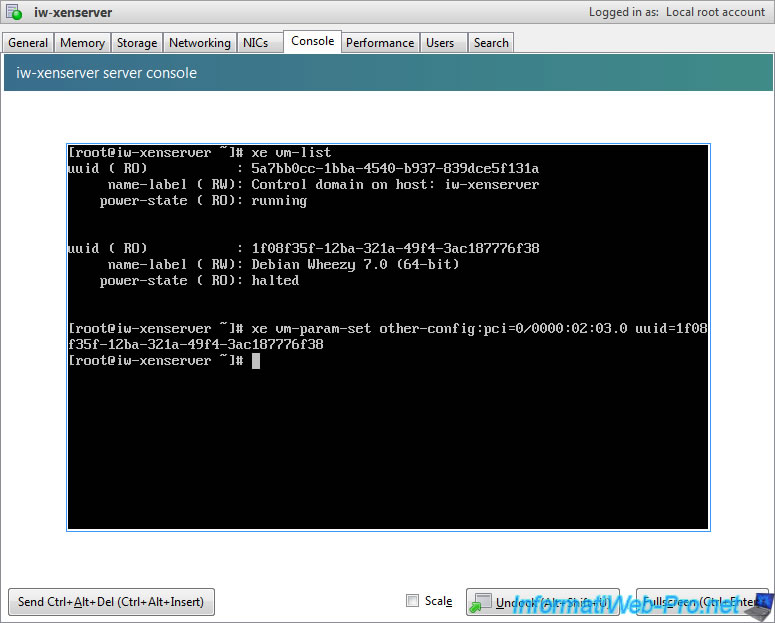This screenshot has width=775, height=623.
Task: View the Performance tab
Action: pos(379,43)
